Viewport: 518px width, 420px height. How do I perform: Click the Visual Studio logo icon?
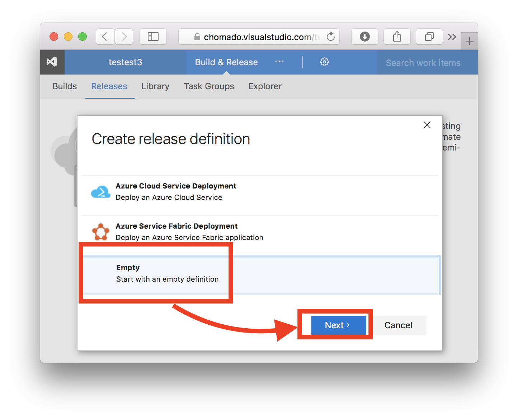52,62
